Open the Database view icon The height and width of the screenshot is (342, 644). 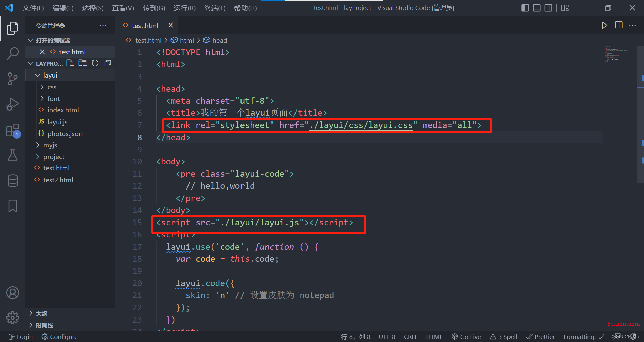tap(13, 181)
